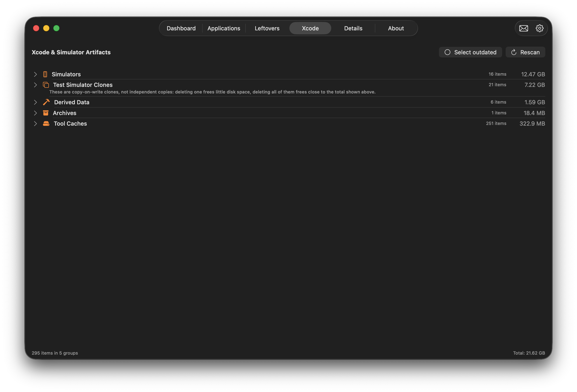Click the 12.47 GB size value
This screenshot has width=577, height=392.
(533, 74)
